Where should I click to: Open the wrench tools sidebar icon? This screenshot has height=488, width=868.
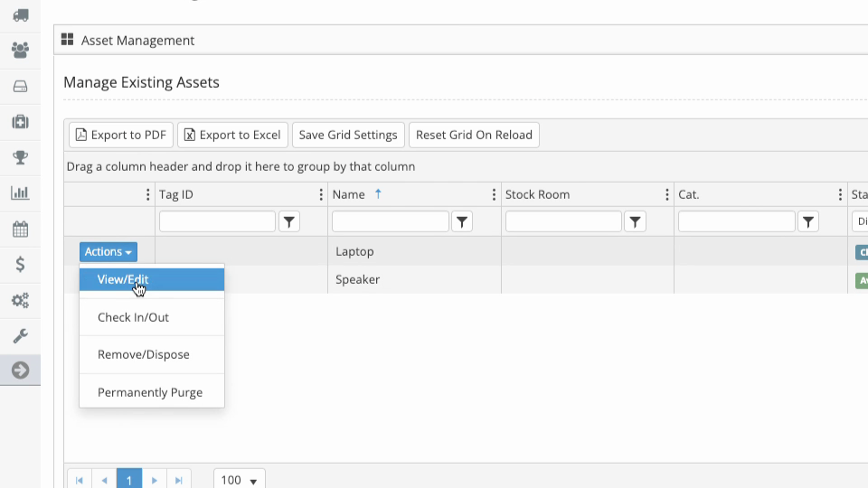coord(21,336)
